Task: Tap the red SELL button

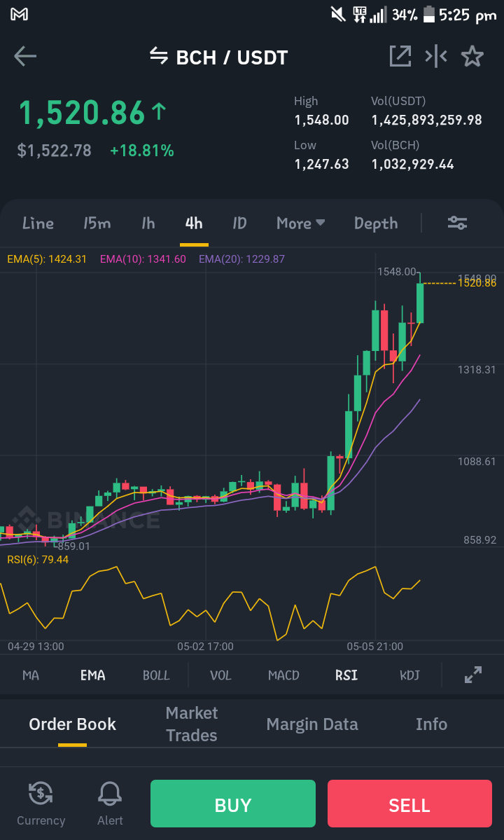Action: (x=409, y=804)
